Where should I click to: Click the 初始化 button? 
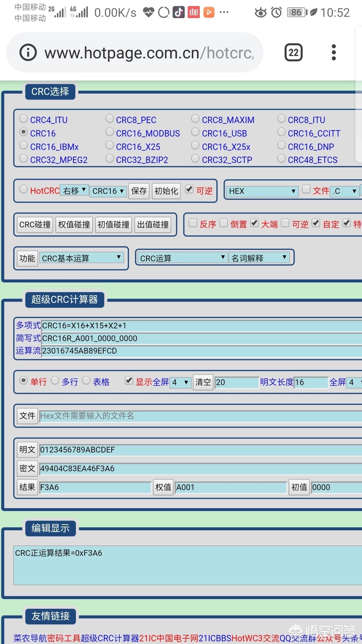[x=166, y=191]
